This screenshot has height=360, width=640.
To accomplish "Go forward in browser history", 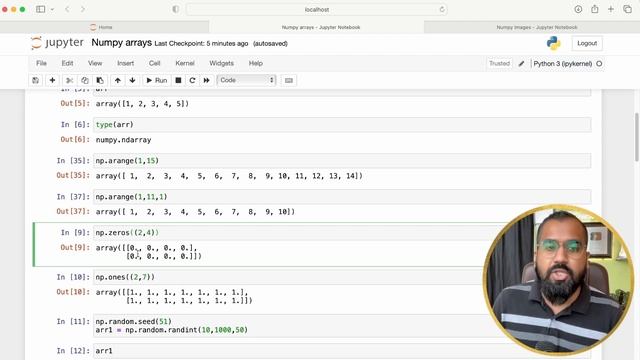I will [x=83, y=9].
